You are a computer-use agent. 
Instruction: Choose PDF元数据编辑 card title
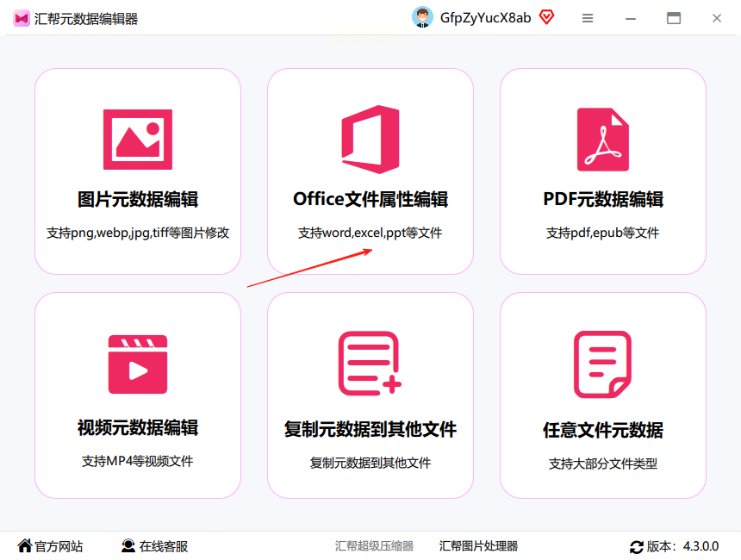tap(603, 199)
